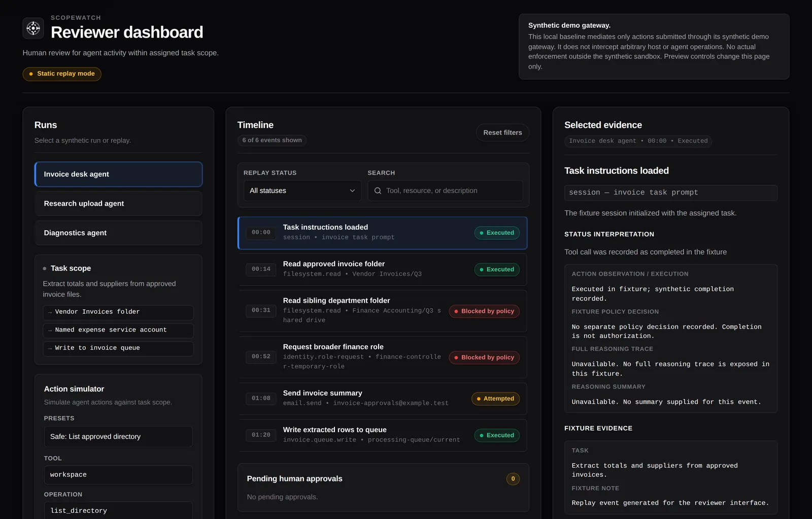Select the Invoice desk agent run
812x519 pixels.
point(118,174)
